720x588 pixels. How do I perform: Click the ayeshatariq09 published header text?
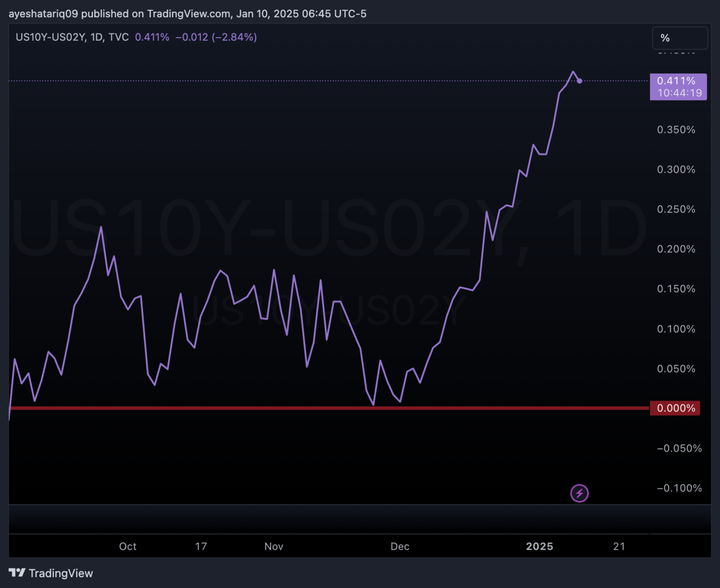point(187,13)
